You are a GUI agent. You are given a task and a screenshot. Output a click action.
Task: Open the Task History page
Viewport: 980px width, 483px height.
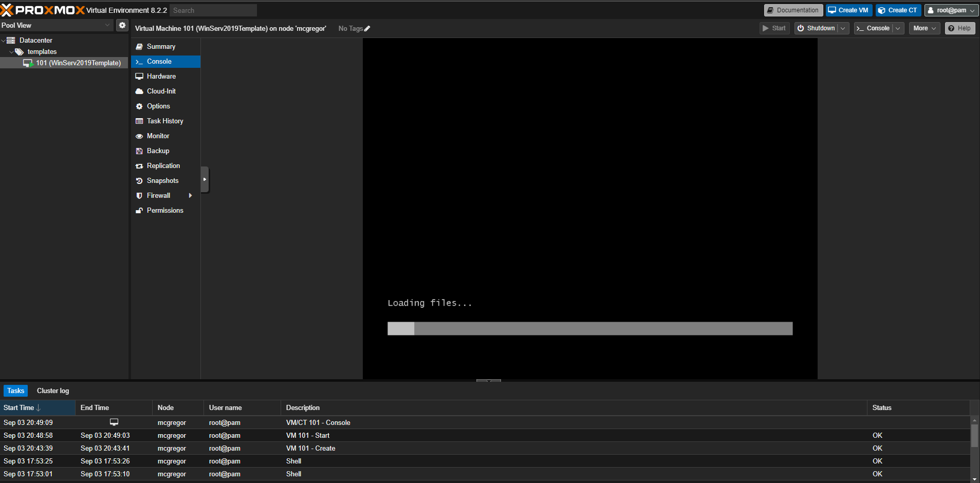pyautogui.click(x=165, y=121)
